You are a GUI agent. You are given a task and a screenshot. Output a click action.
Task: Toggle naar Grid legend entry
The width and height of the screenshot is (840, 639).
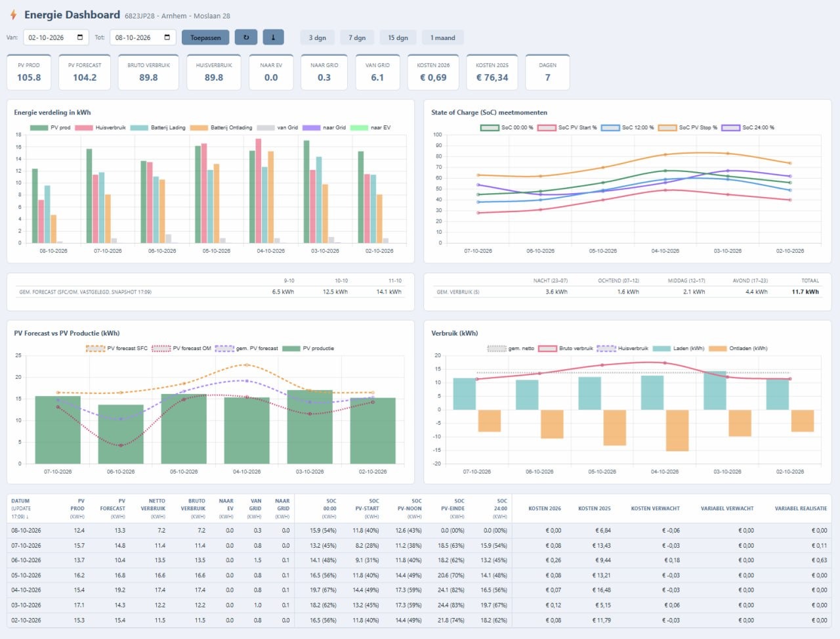(x=324, y=127)
